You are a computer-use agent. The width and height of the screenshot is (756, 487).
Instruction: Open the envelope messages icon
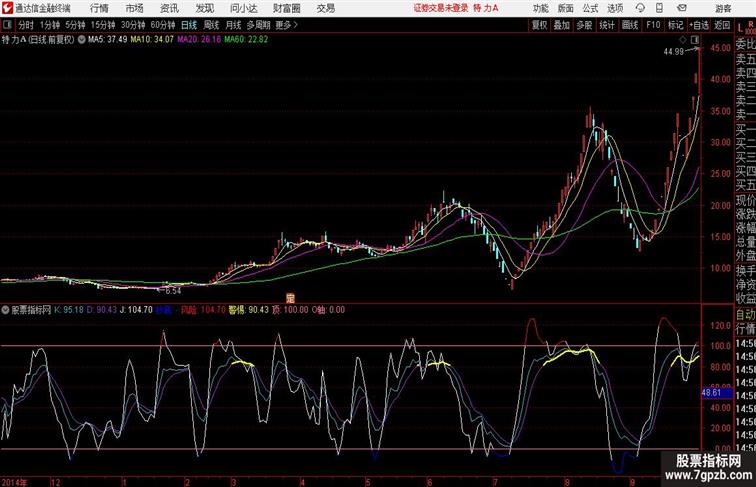tap(682, 8)
